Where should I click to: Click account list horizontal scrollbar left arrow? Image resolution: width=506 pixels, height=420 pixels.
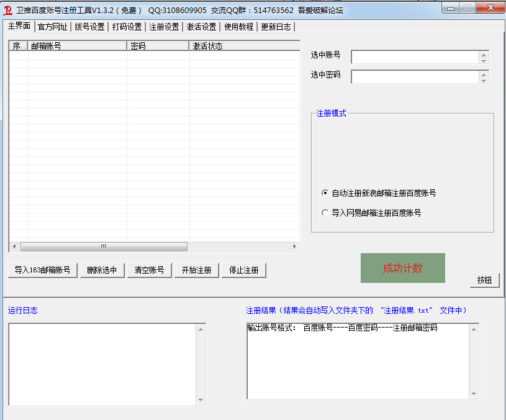tap(14, 246)
